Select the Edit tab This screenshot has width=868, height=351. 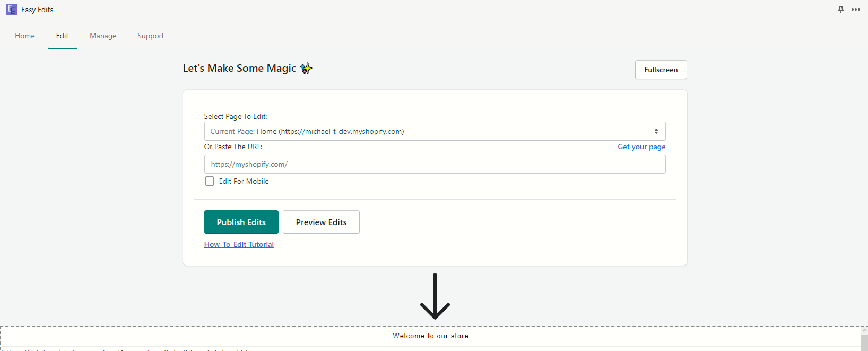(62, 36)
